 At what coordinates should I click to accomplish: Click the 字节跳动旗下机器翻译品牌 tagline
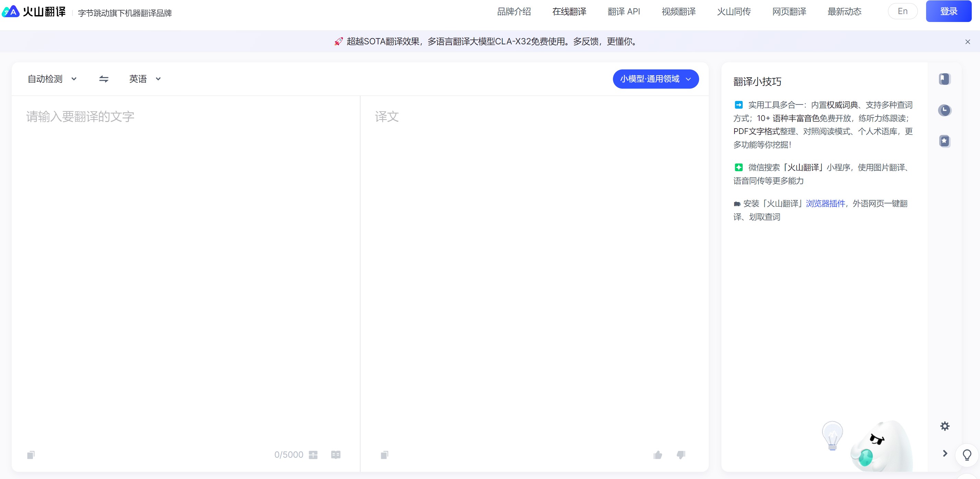pos(125,13)
